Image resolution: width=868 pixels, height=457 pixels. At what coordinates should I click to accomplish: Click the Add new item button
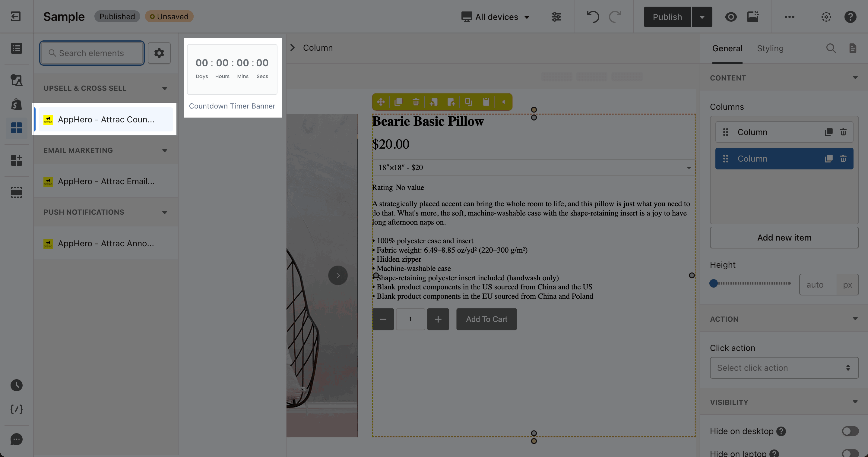784,238
